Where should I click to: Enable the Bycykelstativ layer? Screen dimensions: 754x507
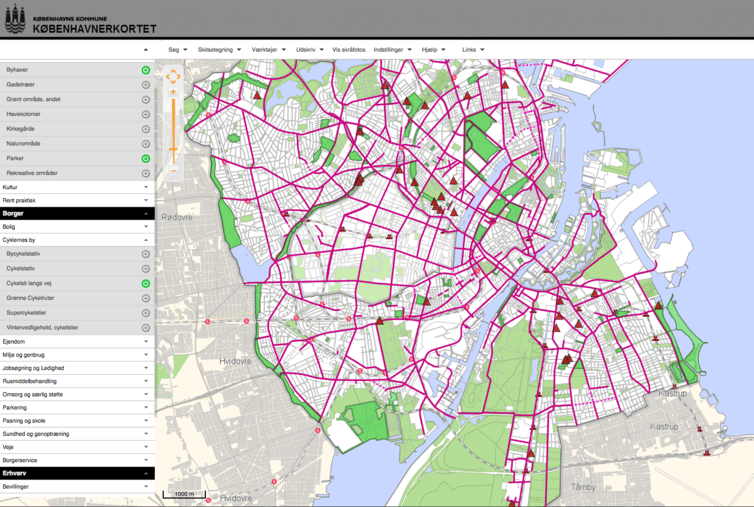146,254
